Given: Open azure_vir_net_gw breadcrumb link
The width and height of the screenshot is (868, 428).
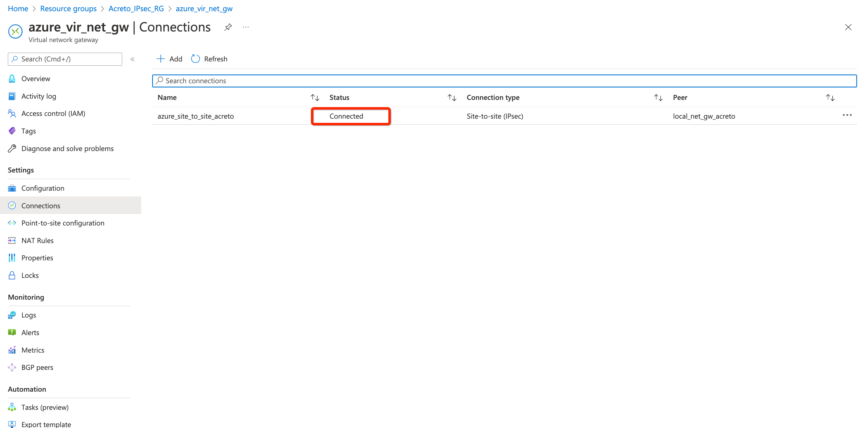Looking at the screenshot, I should [204, 8].
